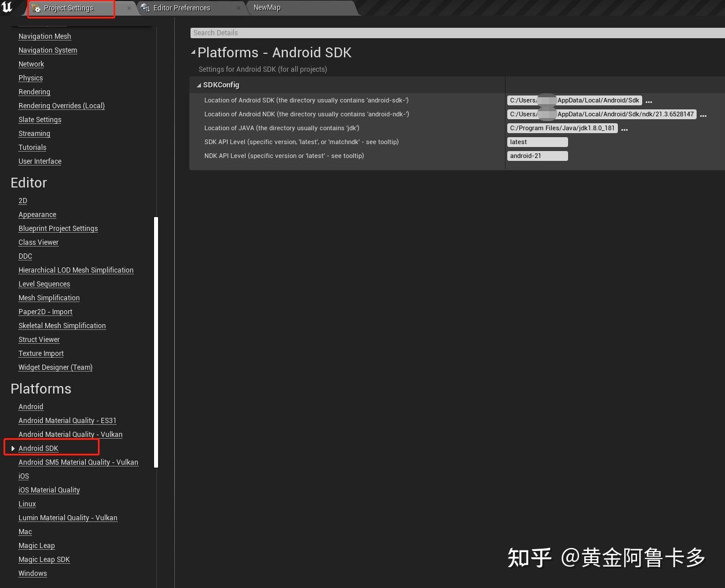Select the Android SDK platform page
This screenshot has height=588, width=725.
38,449
